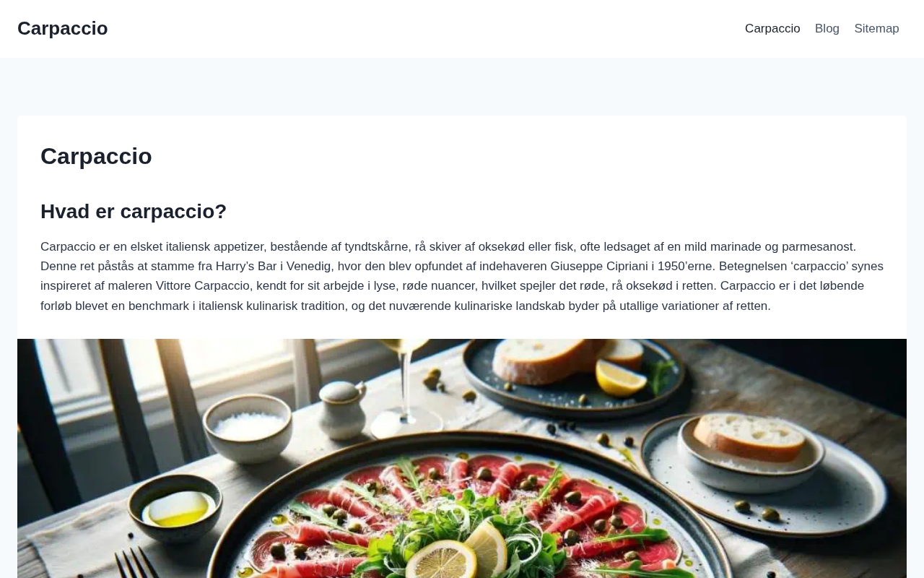Click the intro paragraph about carpaccio
924x578 pixels.
point(462,276)
